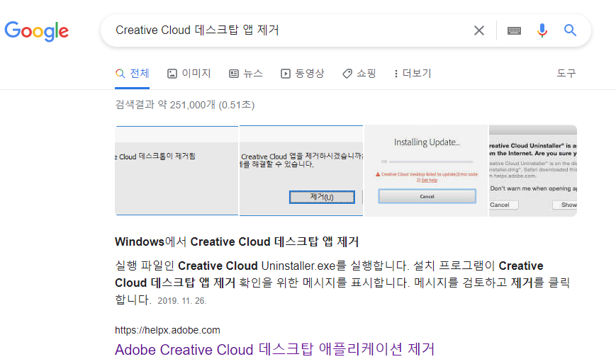Click the Adobe Creative Cloud 데스크탑 애플리케이션 제거 link
Screen dimensions: 616x364
tap(274, 349)
